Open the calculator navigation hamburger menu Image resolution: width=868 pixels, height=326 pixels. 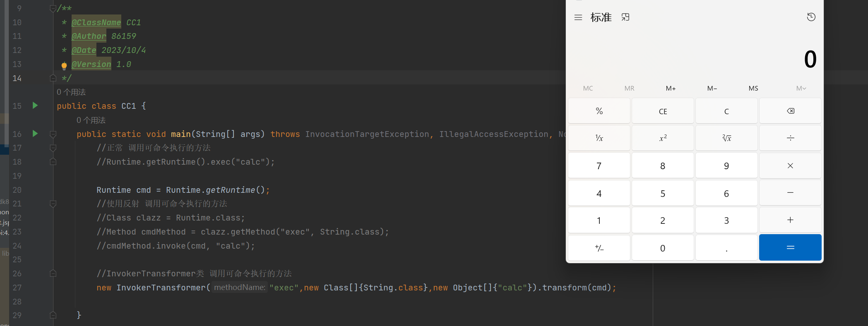578,17
